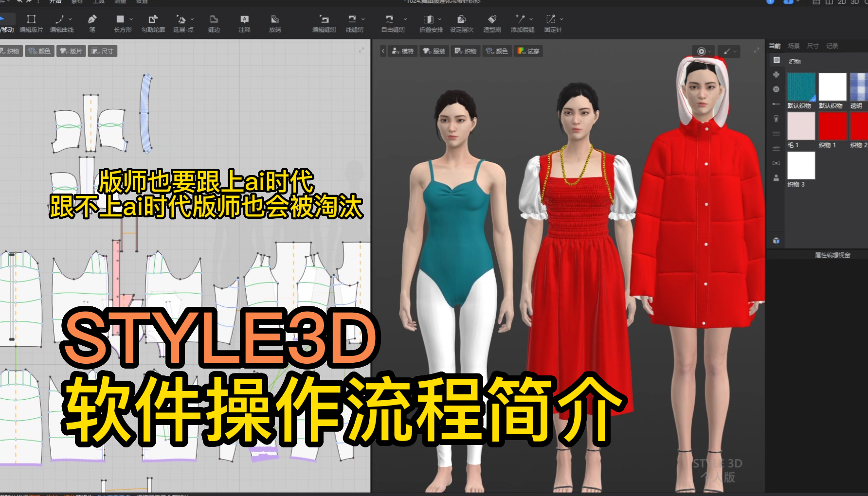Expand the 线缝纫 tool dropdown arrow

coord(363,19)
